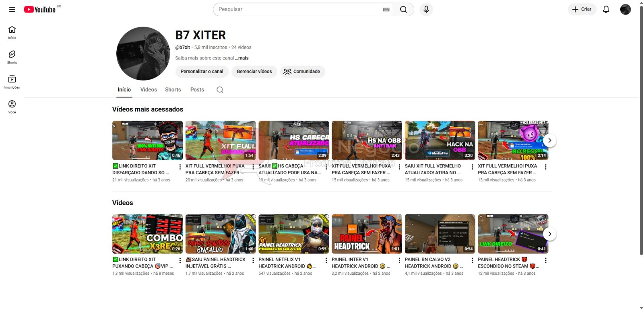Click the Criar button
Viewport: 644px width, 311px height.
click(x=582, y=9)
